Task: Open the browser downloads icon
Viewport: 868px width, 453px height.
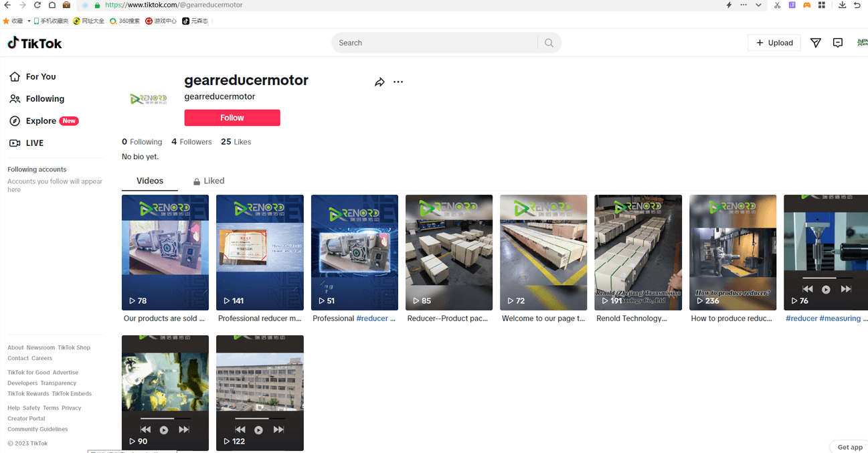Action: tap(842, 5)
